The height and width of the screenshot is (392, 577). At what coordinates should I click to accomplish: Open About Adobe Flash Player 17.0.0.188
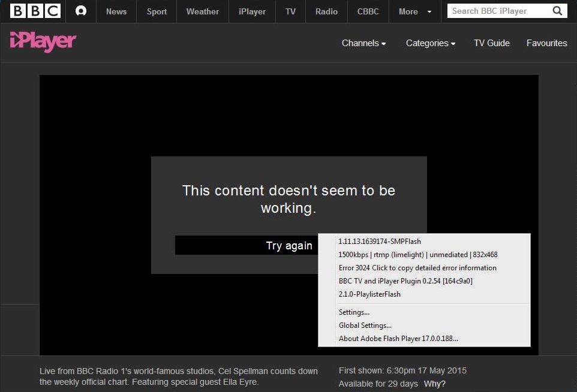(398, 339)
